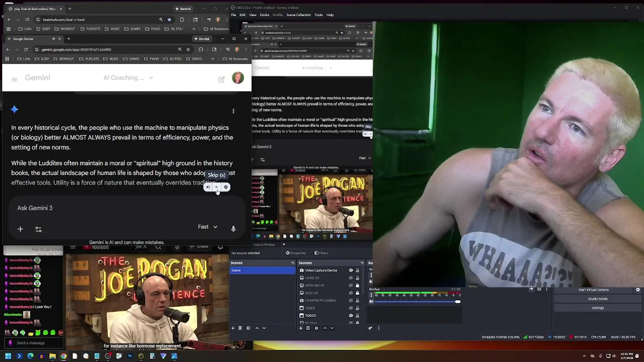Image resolution: width=644 pixels, height=362 pixels.
Task: Mute Mic/Aux speaker icon in mixer
Action: pyautogui.click(x=371, y=302)
